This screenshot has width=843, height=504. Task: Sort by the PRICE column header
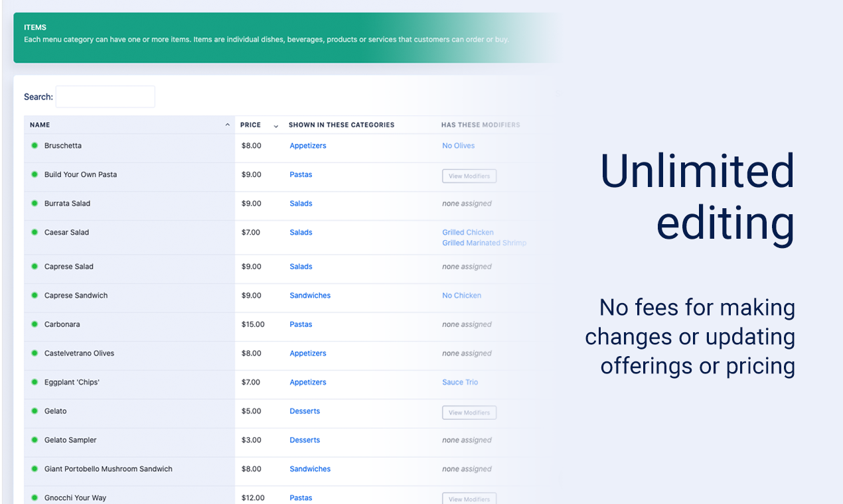(x=259, y=125)
